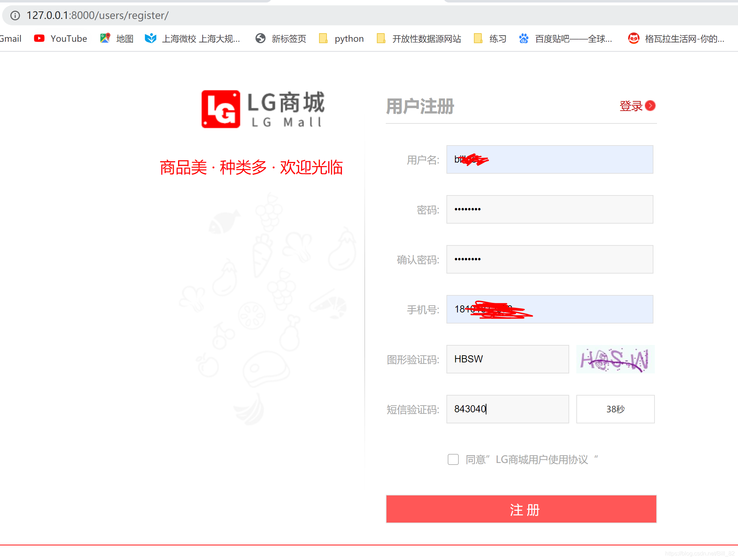738x560 pixels.
Task: Open the 练习 bookmark folder icon
Action: (478, 38)
